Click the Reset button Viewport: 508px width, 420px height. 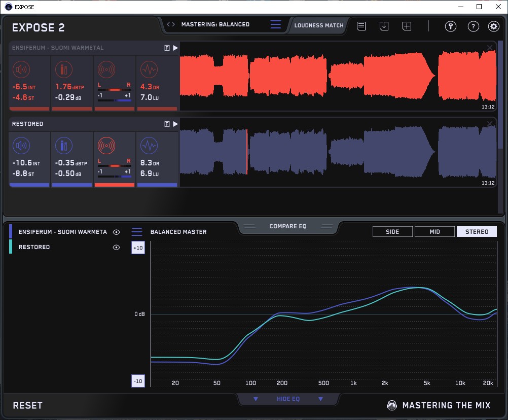click(x=28, y=405)
